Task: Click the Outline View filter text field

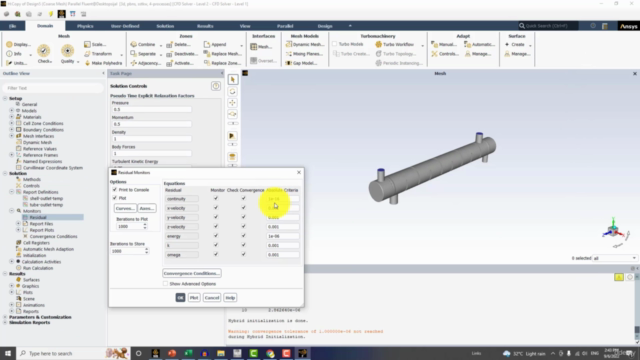Action: coord(53,88)
